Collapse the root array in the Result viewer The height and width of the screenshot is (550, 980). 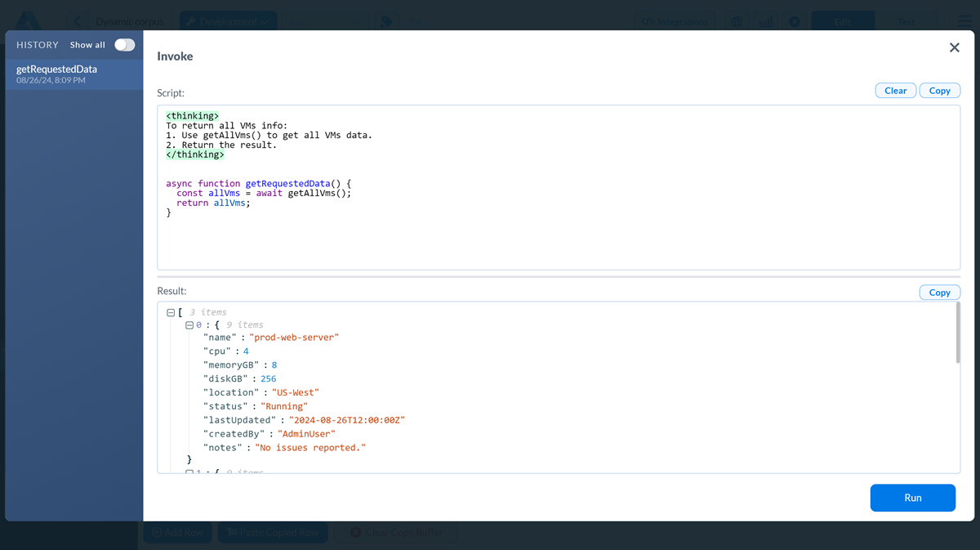pos(171,312)
